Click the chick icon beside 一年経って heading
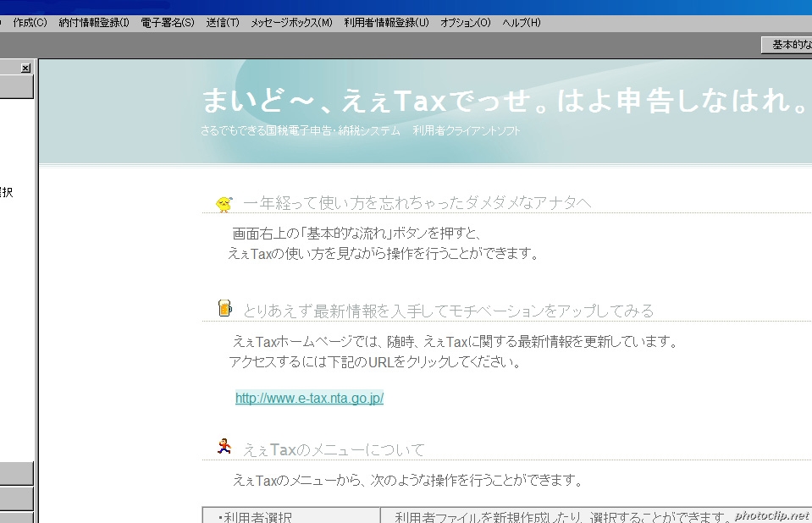Screen dimensions: 812x523 coord(224,204)
